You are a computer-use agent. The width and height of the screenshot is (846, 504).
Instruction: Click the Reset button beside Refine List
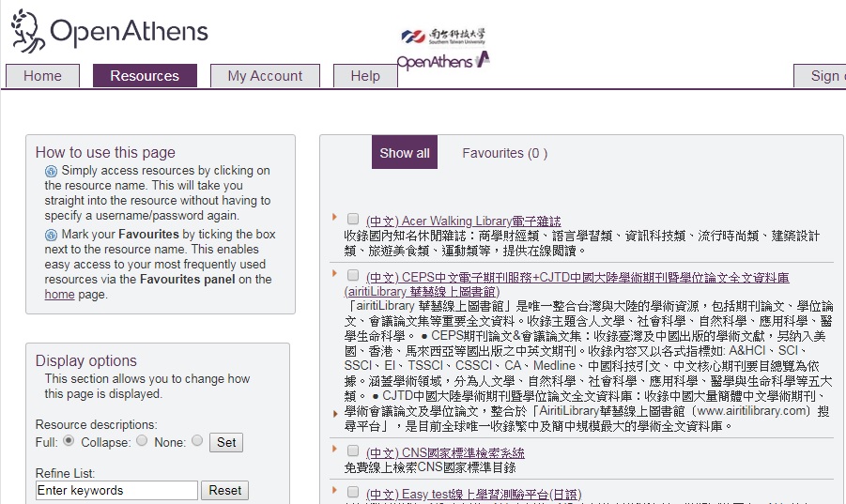point(225,491)
